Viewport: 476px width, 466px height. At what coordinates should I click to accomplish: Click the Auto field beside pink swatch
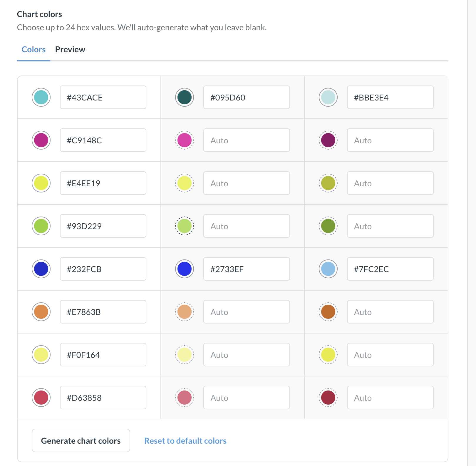tap(246, 140)
